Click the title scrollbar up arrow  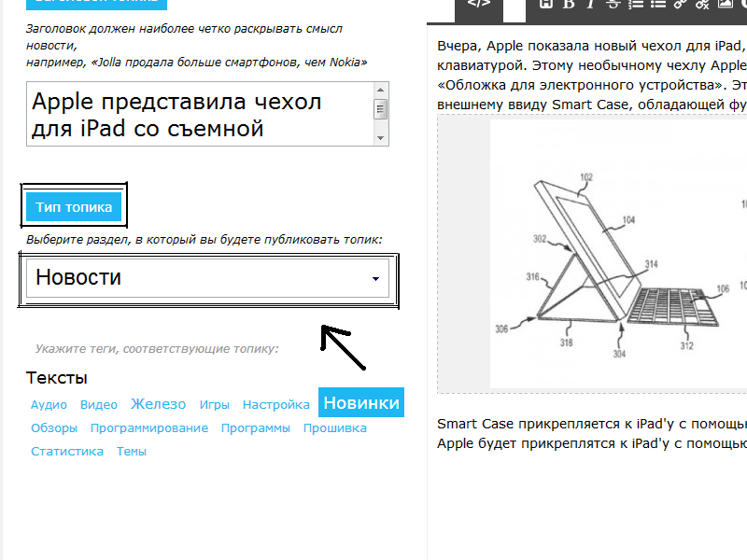click(x=380, y=90)
